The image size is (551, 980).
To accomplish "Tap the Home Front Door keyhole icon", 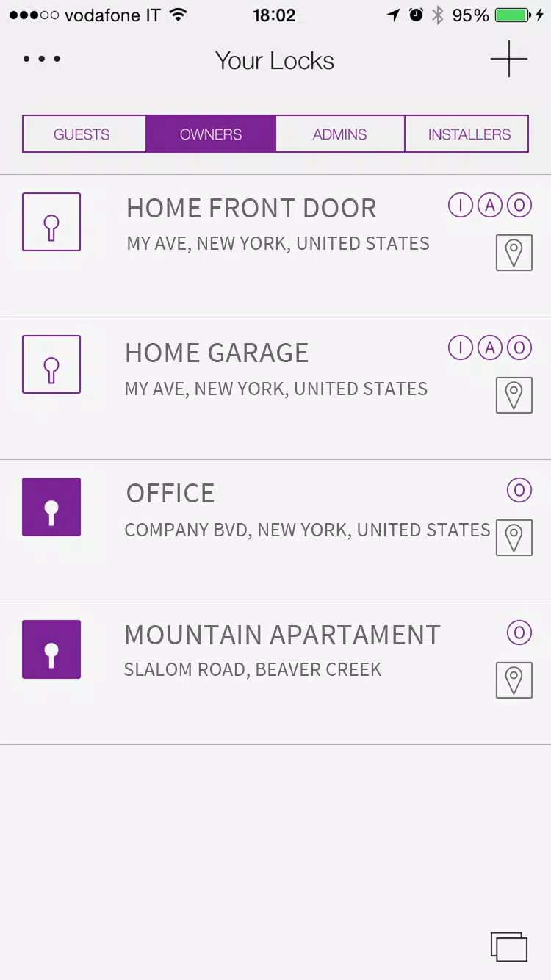I will coord(51,222).
